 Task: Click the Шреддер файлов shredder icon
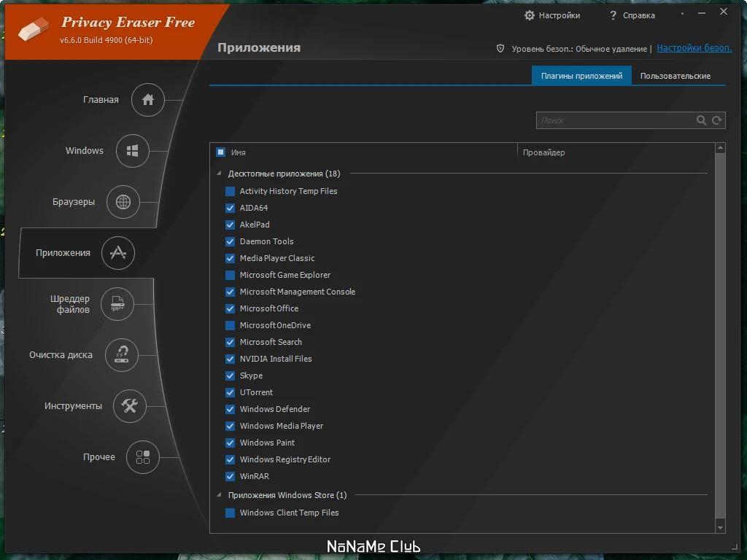(x=117, y=304)
